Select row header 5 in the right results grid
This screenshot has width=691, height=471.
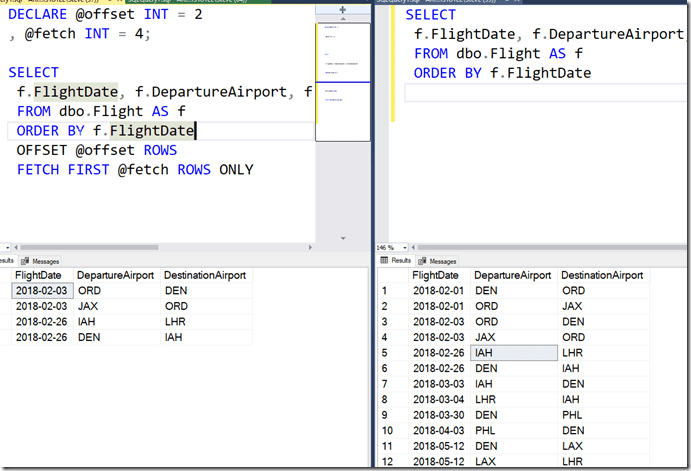(x=393, y=353)
